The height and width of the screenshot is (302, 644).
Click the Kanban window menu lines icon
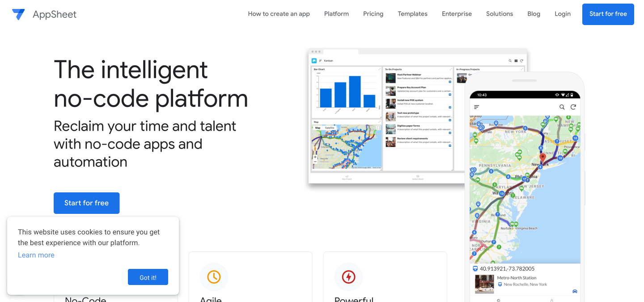[x=320, y=60]
